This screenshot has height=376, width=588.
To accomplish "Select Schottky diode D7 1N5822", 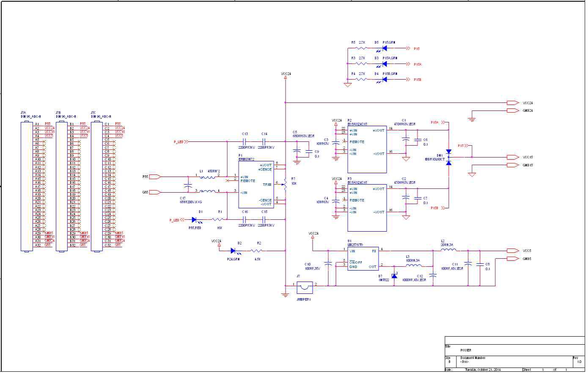I will [x=394, y=276].
